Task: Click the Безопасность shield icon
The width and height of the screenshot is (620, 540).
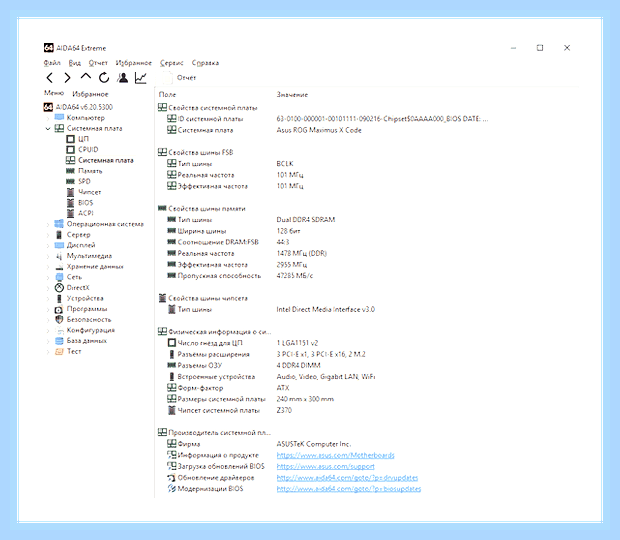Action: (x=59, y=319)
